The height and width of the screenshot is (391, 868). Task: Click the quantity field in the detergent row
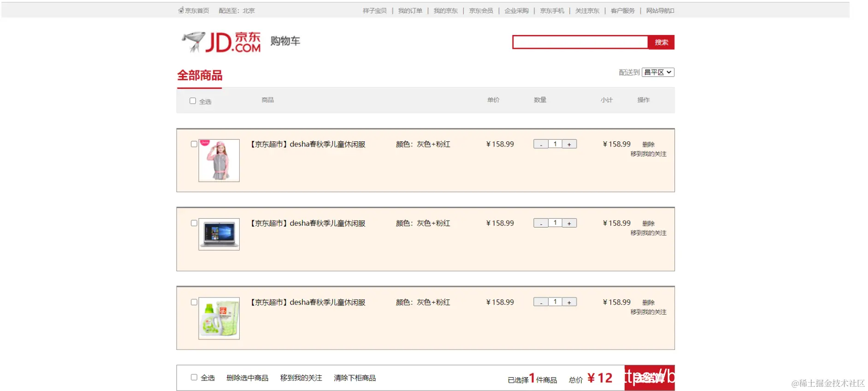[x=555, y=302]
